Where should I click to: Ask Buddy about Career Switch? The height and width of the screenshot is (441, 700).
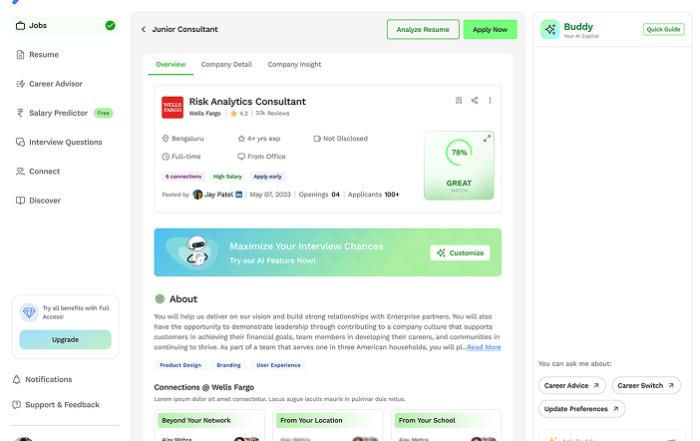click(x=646, y=385)
